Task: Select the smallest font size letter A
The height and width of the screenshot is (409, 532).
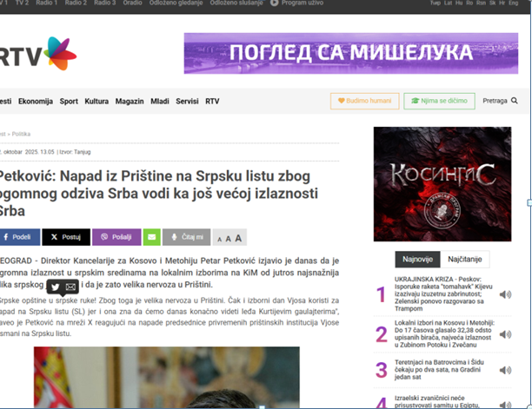Action: click(218, 238)
